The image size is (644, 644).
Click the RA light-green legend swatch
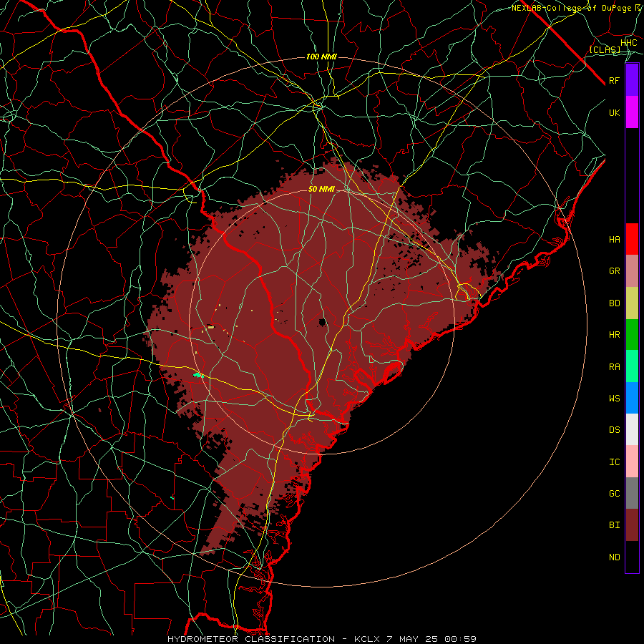pyautogui.click(x=632, y=366)
